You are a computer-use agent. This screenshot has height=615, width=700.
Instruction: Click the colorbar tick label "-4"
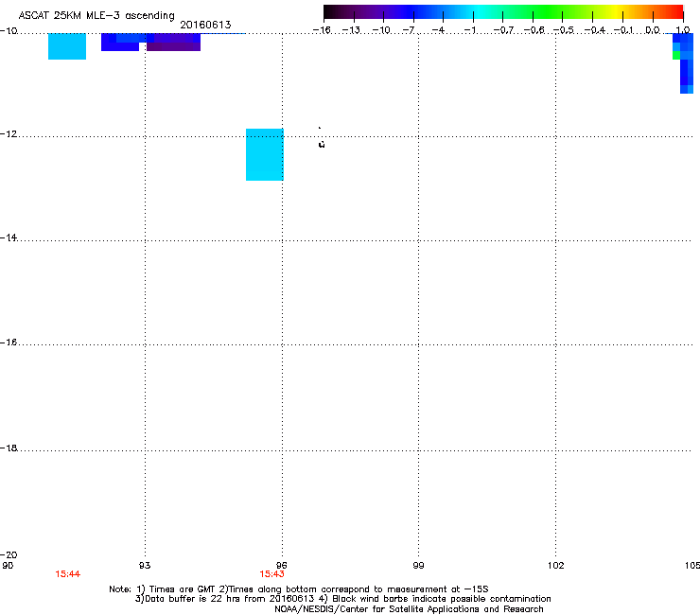pos(438,30)
